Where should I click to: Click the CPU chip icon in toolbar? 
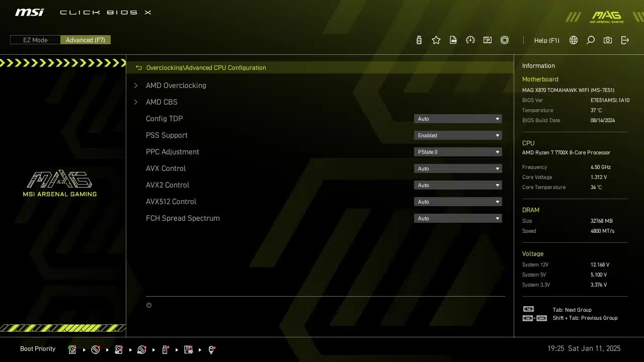[505, 40]
